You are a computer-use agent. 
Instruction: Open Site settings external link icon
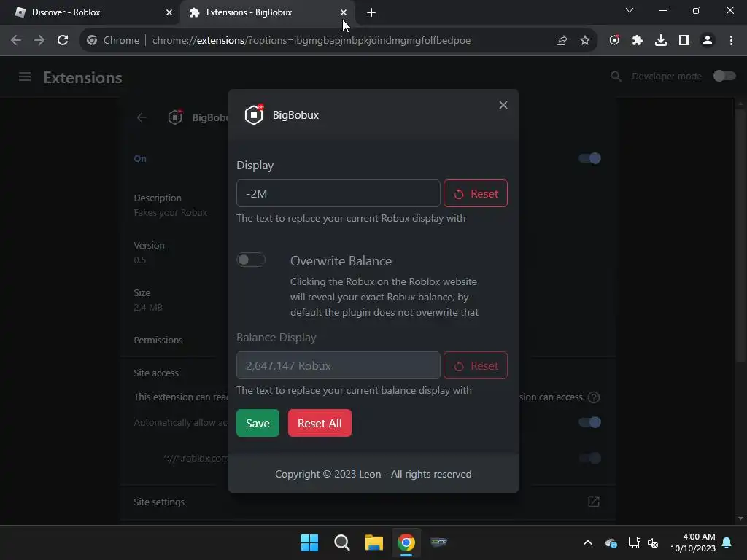coord(594,502)
